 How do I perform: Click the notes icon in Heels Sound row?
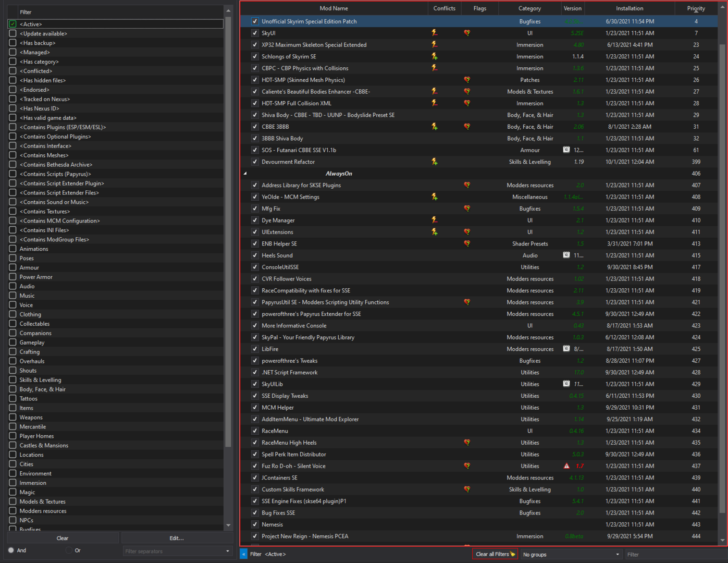(x=566, y=255)
